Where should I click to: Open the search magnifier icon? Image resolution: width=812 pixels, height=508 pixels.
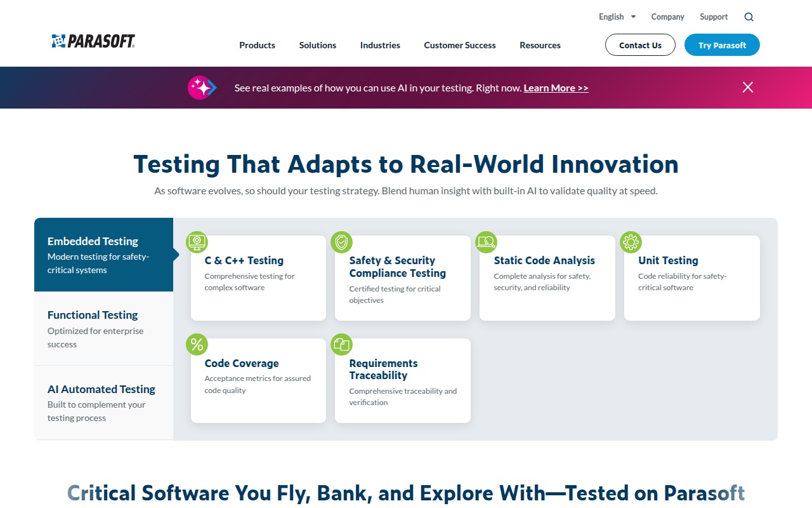click(749, 17)
